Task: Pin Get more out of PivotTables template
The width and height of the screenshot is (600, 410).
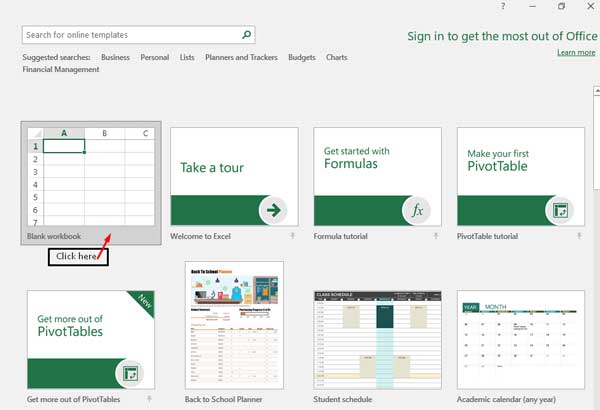Action: pyautogui.click(x=149, y=399)
